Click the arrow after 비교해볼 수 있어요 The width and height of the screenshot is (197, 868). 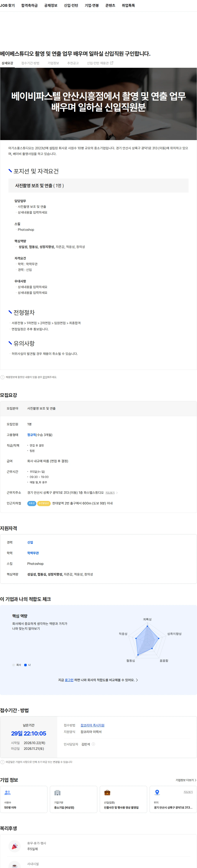pyautogui.click(x=137, y=680)
